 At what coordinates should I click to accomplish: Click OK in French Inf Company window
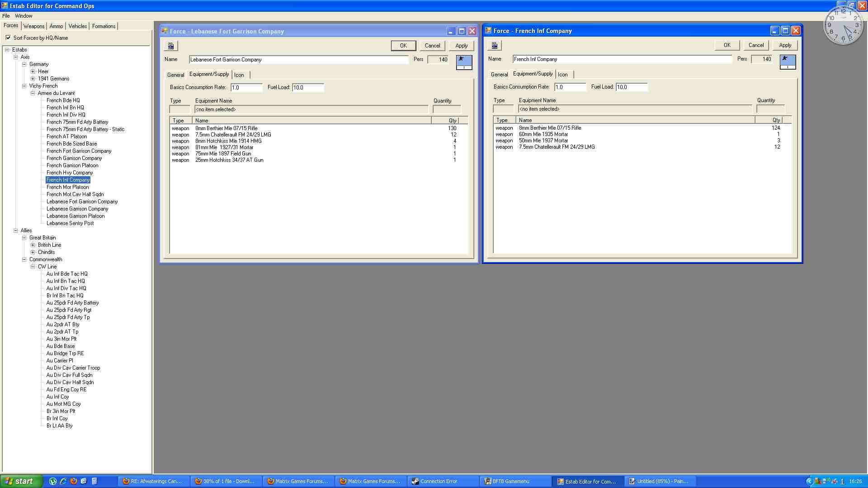tap(726, 45)
